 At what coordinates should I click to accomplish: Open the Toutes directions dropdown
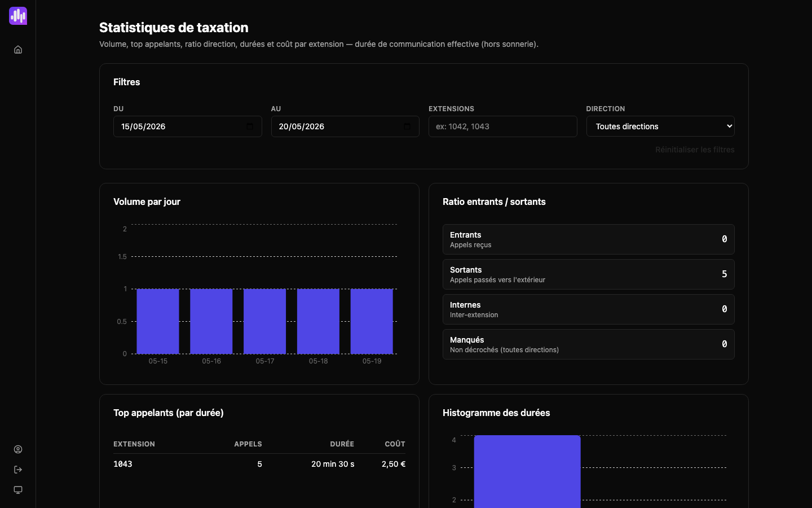[x=660, y=126]
